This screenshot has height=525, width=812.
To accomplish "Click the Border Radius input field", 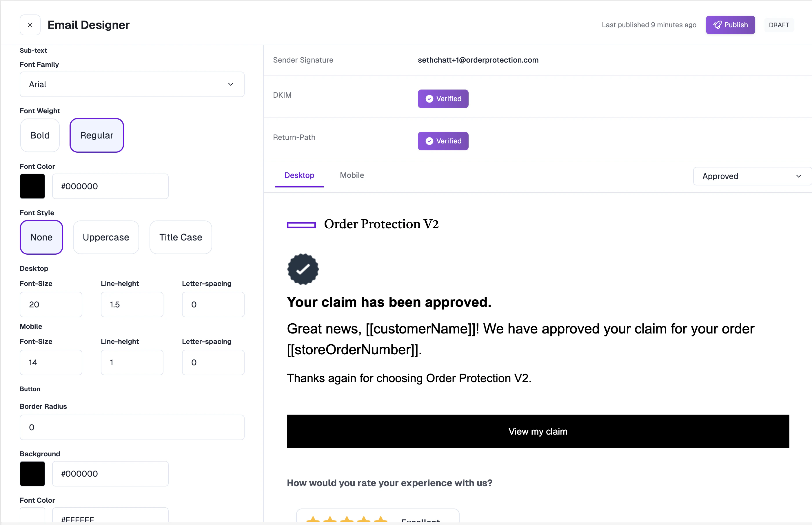I will (x=132, y=427).
